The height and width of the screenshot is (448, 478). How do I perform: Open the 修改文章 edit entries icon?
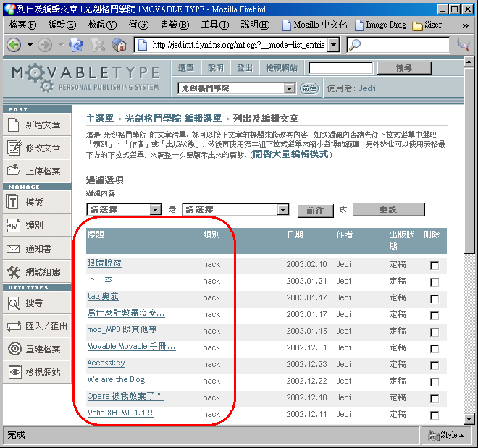point(14,148)
